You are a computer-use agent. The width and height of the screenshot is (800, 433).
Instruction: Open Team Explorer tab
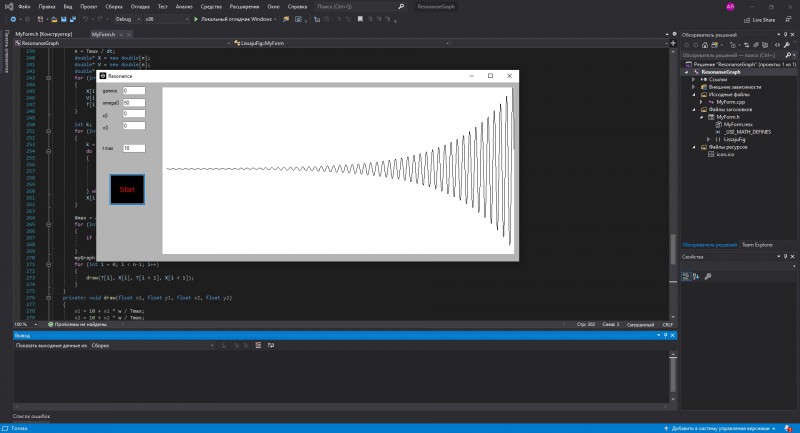pyautogui.click(x=757, y=245)
